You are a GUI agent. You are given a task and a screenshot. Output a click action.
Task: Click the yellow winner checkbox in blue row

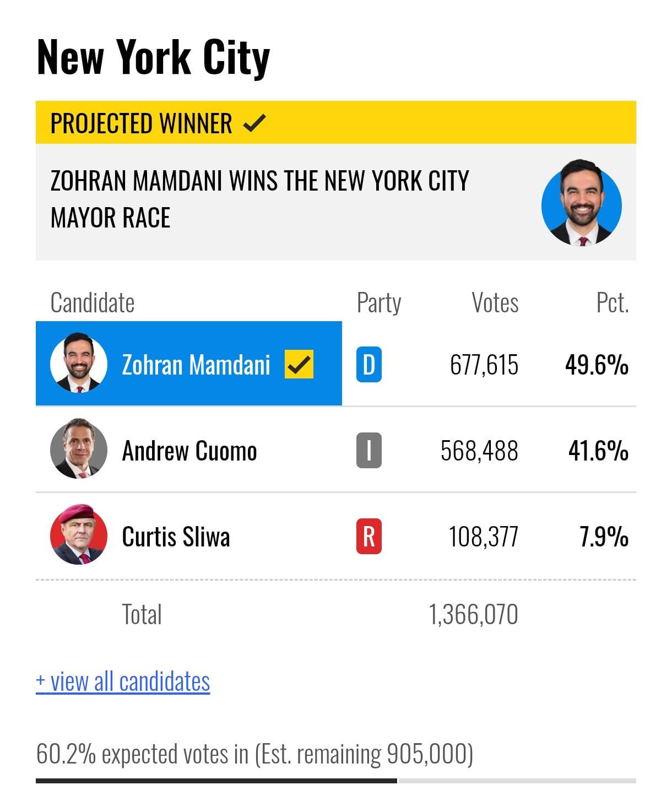point(299,364)
